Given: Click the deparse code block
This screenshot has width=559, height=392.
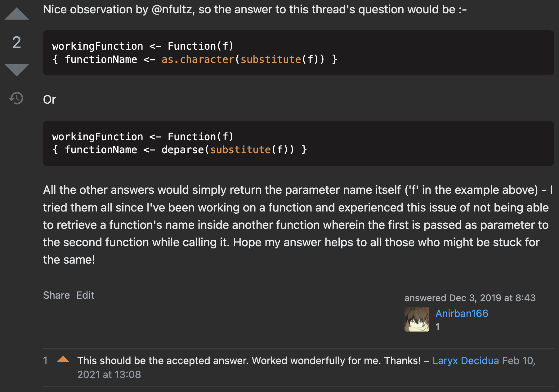Looking at the screenshot, I should click(x=298, y=143).
